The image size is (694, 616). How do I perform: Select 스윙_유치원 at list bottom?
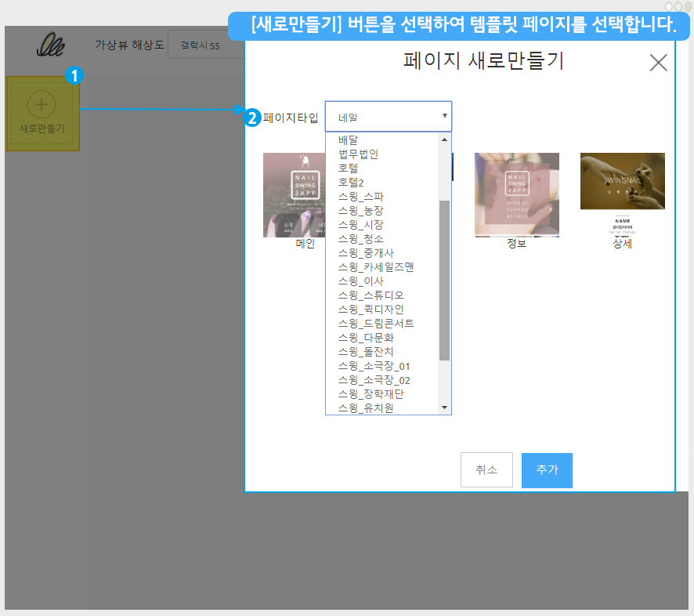pos(366,408)
